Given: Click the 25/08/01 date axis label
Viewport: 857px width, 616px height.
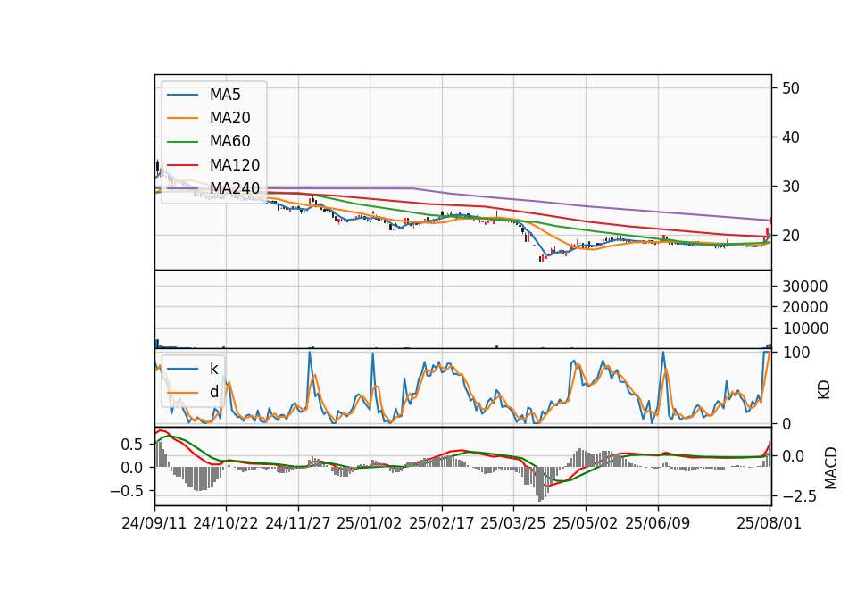Looking at the screenshot, I should coord(769,523).
